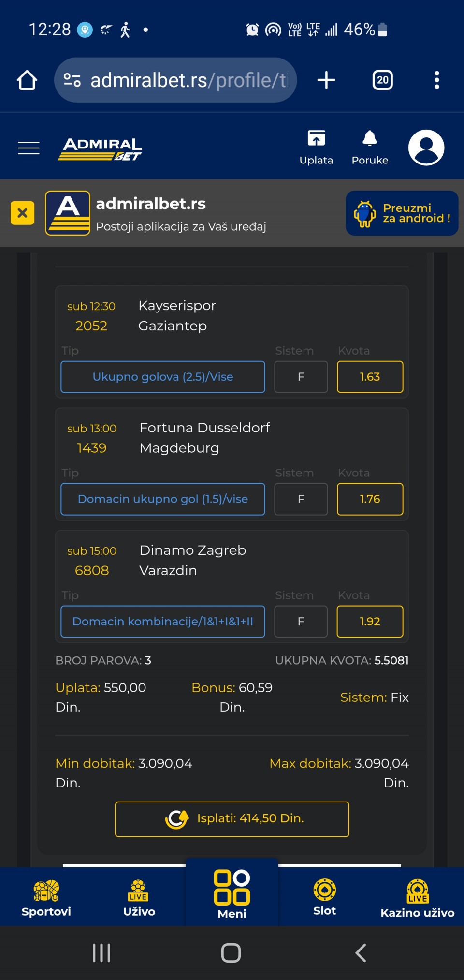Switch to the Uživo live tab

click(139, 898)
